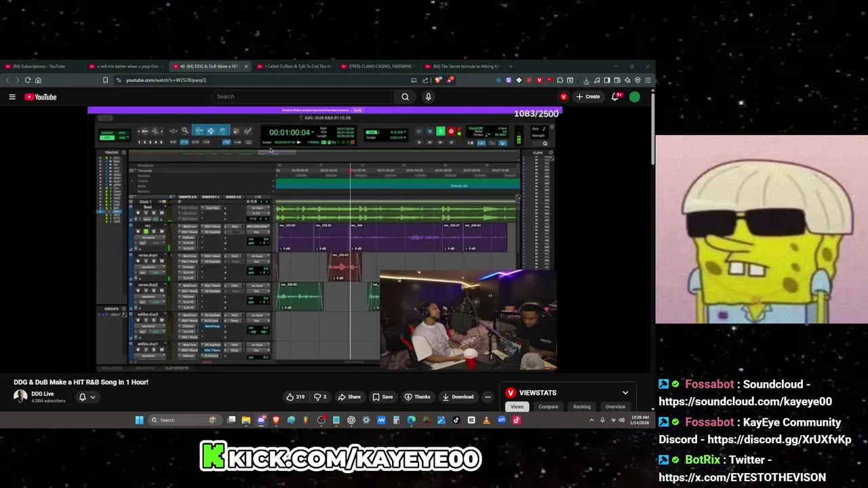Image resolution: width=868 pixels, height=488 pixels.
Task: Open a new browser tab
Action: coord(511,66)
